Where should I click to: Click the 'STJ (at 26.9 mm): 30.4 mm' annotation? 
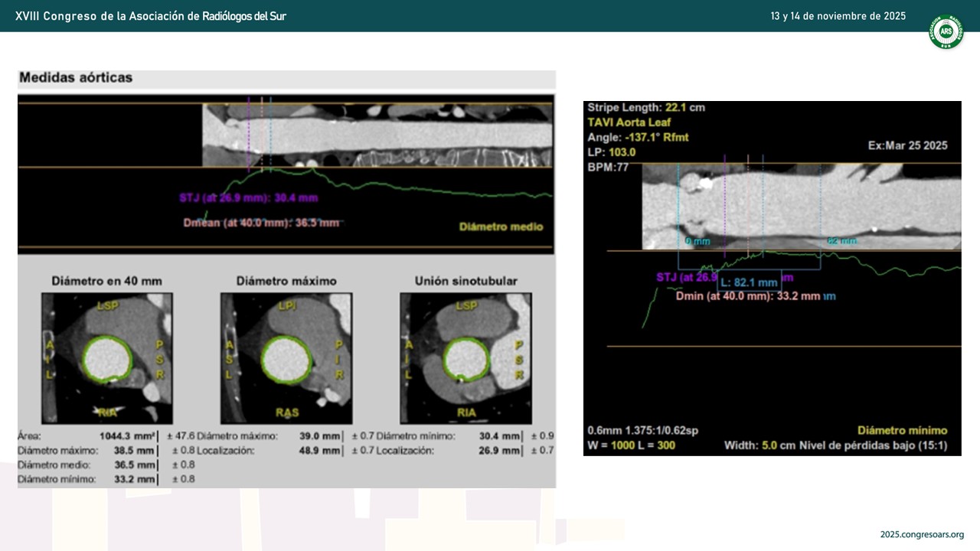[x=248, y=197]
